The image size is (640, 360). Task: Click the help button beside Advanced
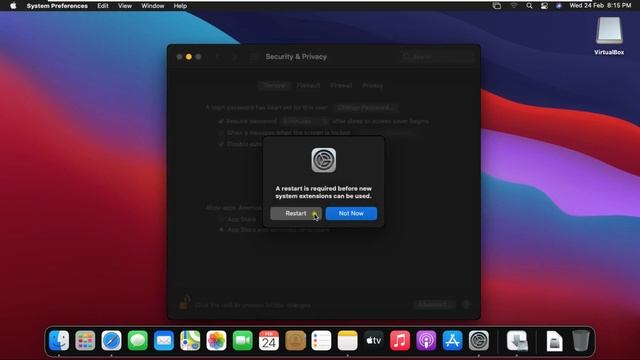tap(467, 304)
